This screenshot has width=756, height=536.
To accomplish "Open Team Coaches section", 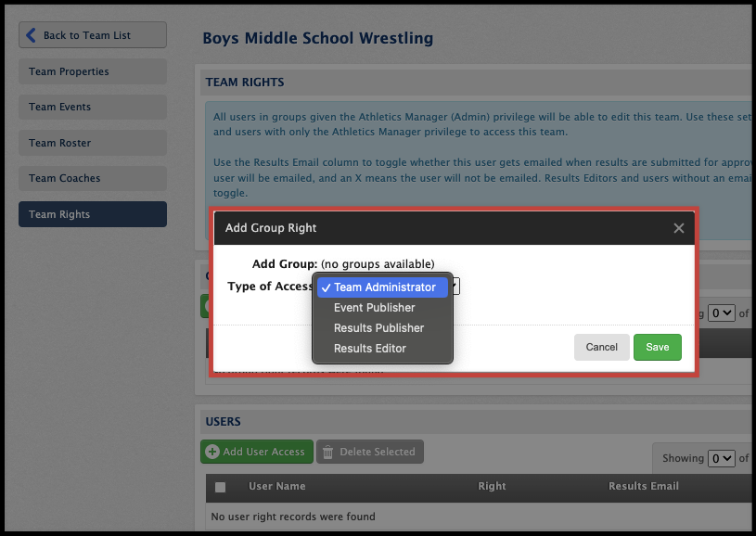I will point(93,178).
